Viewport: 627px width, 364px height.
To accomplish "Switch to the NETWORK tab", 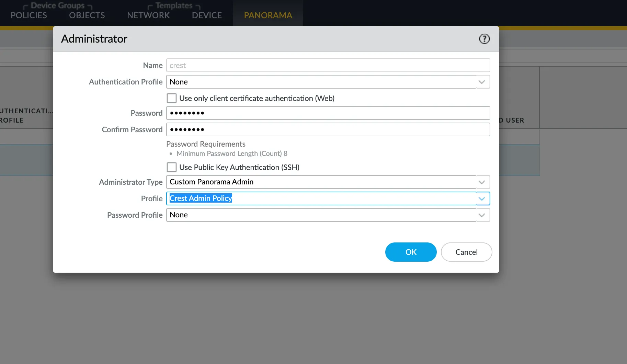I will tap(148, 15).
